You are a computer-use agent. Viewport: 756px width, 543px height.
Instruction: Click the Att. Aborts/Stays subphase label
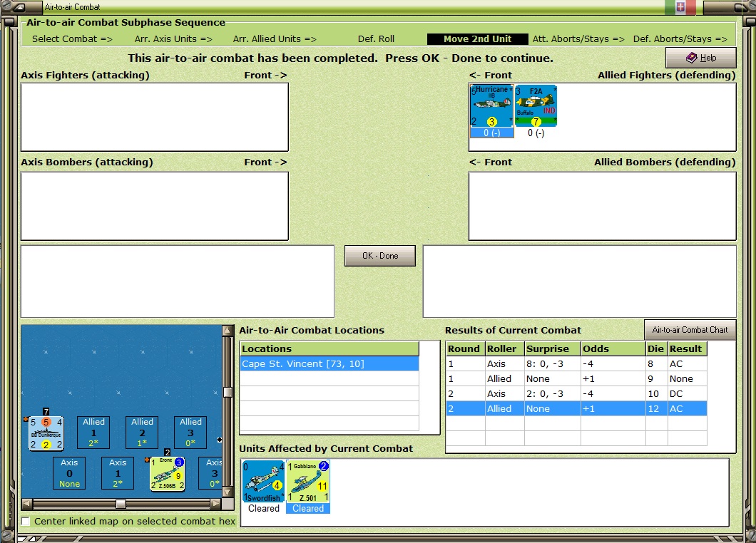578,39
